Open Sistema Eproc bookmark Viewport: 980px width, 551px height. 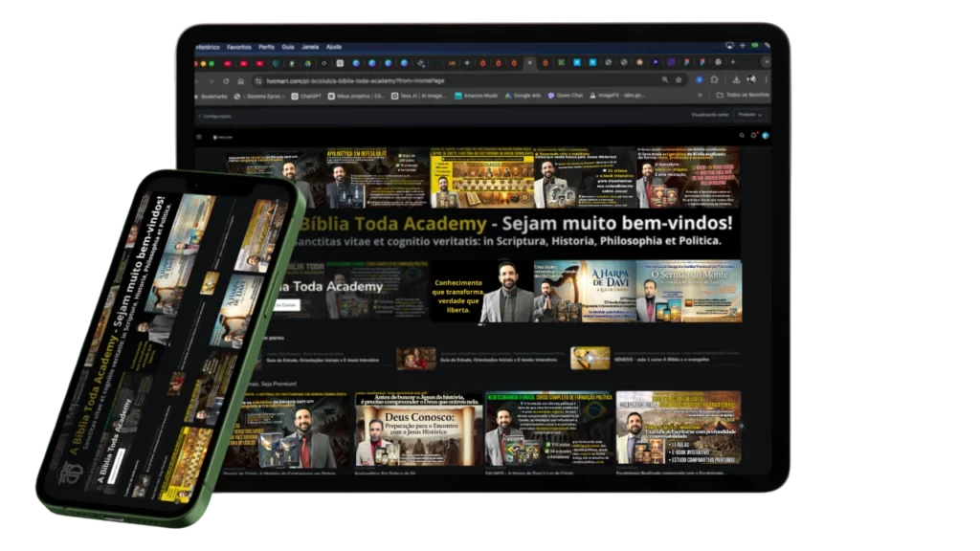[259, 97]
